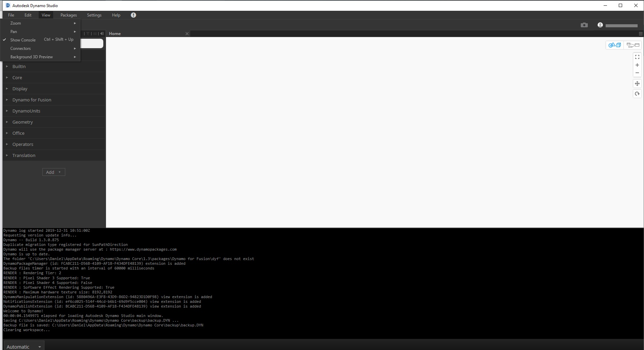
Task: Collapse library with sidebar arrow icon
Action: point(102,34)
